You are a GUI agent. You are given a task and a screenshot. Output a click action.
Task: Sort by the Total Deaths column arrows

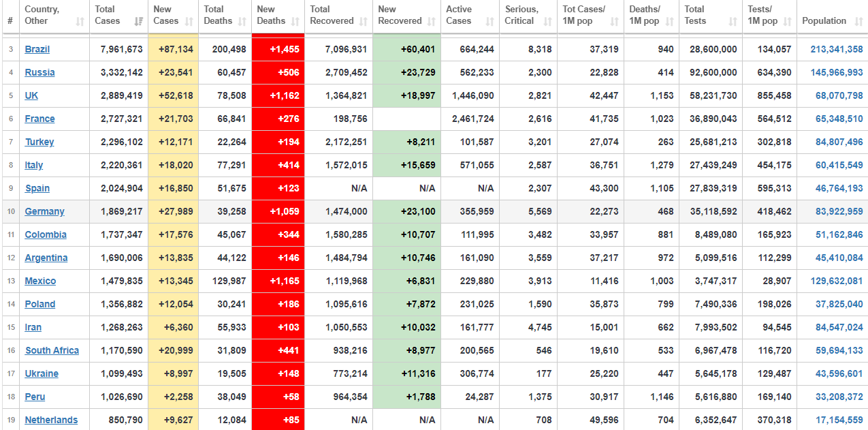pyautogui.click(x=242, y=21)
